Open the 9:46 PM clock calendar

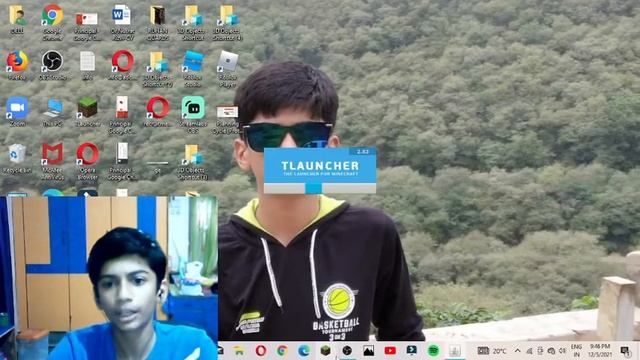click(x=600, y=351)
